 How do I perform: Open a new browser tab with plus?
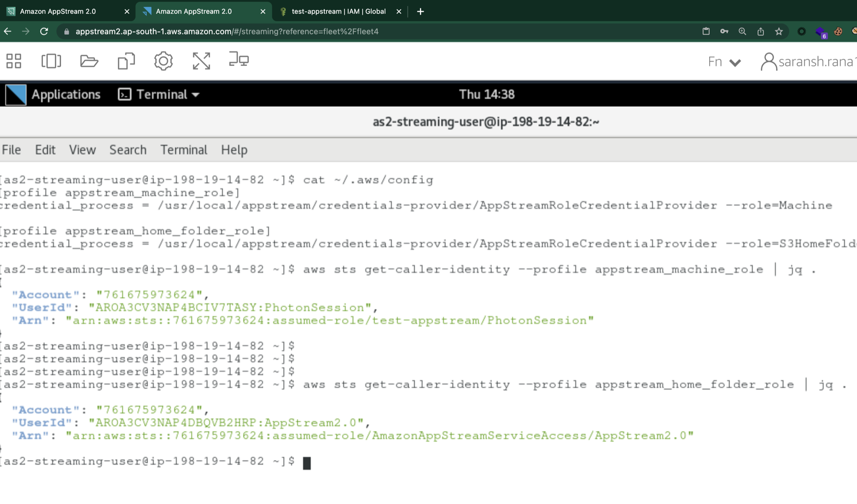[x=420, y=11]
